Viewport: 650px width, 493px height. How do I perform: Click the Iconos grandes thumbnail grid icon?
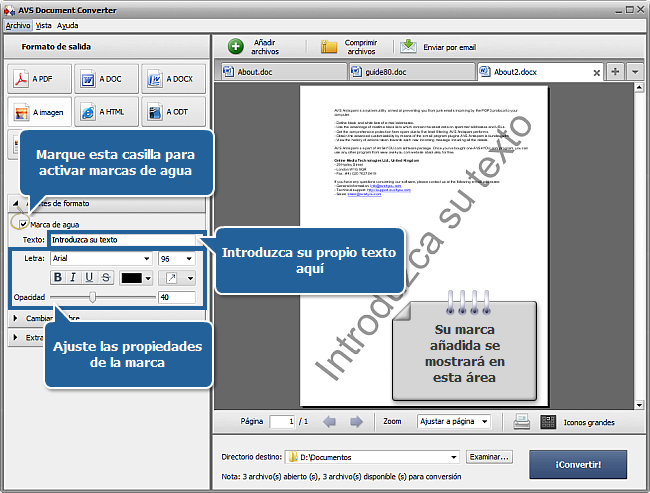click(548, 422)
